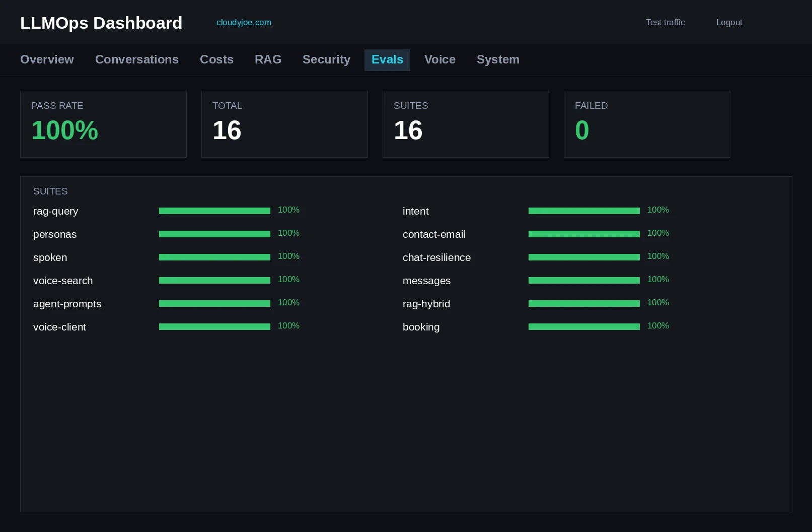Open the Security tab
812x532 pixels.
pos(326,59)
